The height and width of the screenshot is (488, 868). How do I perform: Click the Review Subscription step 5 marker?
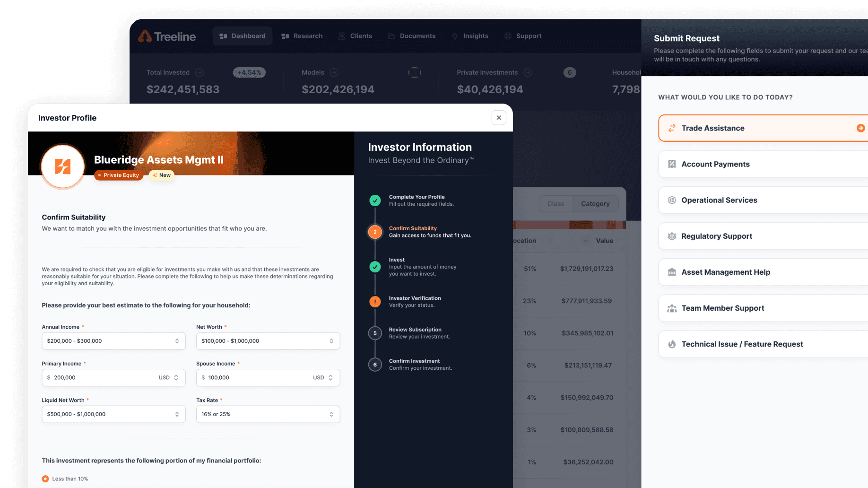[375, 333]
